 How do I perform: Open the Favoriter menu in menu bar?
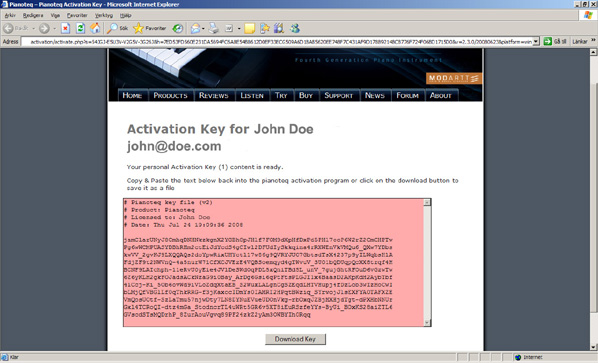pos(77,15)
